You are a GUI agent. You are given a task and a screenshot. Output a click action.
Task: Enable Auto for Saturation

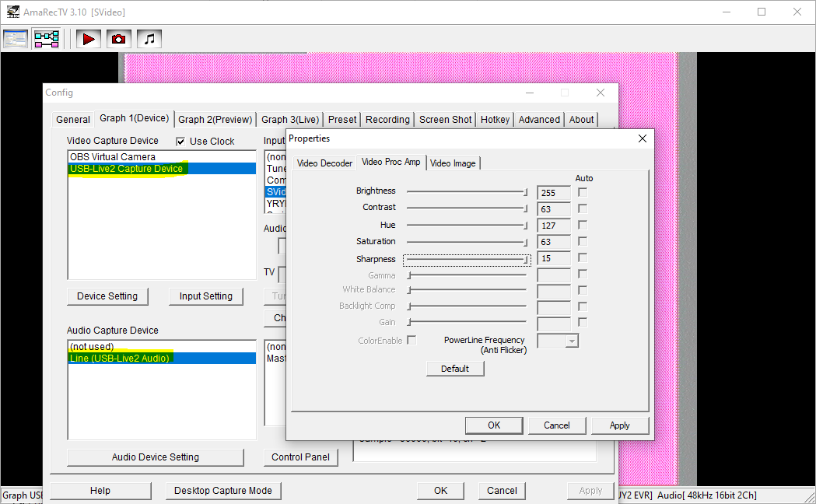tap(583, 241)
